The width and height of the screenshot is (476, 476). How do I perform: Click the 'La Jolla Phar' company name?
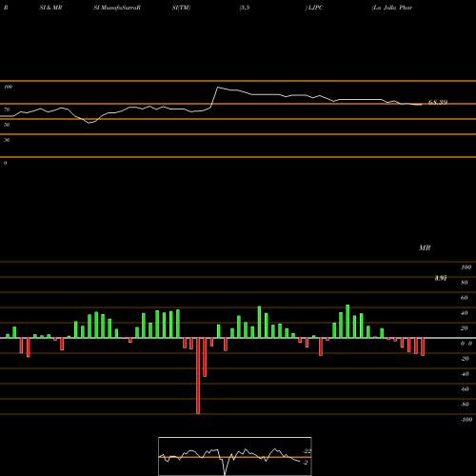(x=392, y=8)
